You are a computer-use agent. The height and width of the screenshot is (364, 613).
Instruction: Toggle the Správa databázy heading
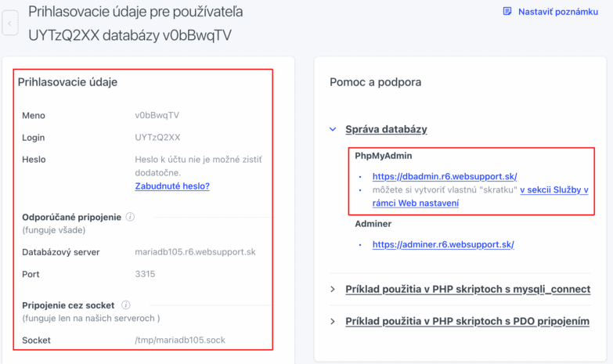(x=386, y=129)
